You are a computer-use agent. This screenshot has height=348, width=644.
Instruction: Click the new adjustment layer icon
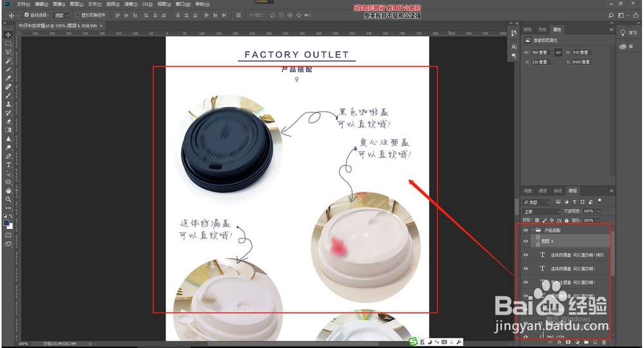(x=577, y=342)
